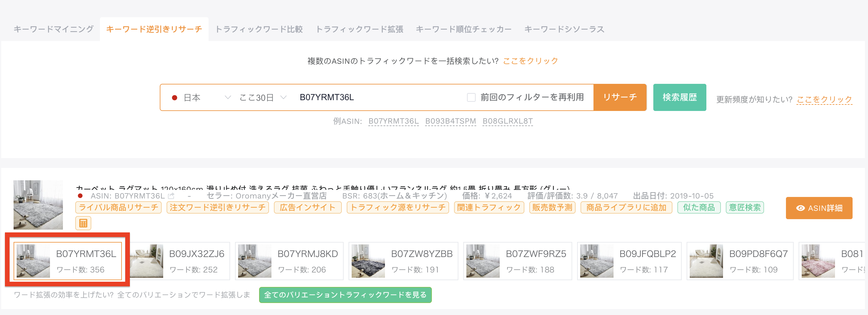Click the eye icon ASIN詳細 button

[819, 208]
